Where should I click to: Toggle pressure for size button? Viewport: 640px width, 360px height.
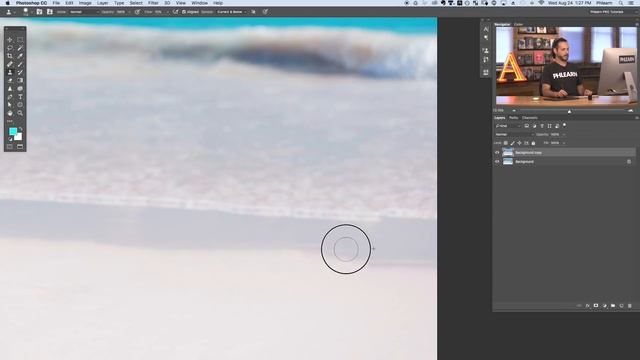pos(265,12)
